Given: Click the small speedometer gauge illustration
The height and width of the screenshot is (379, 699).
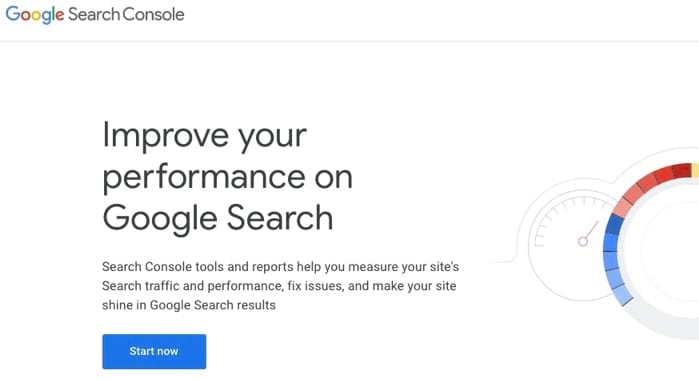Looking at the screenshot, I should pyautogui.click(x=573, y=244).
